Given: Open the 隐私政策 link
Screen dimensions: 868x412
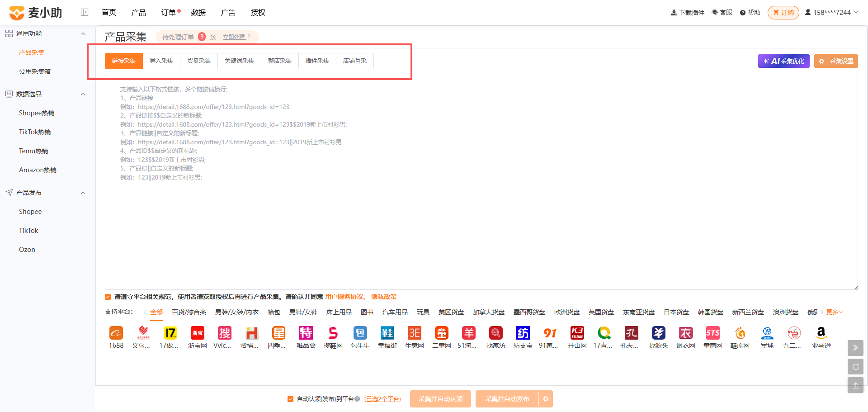Looking at the screenshot, I should coord(384,297).
